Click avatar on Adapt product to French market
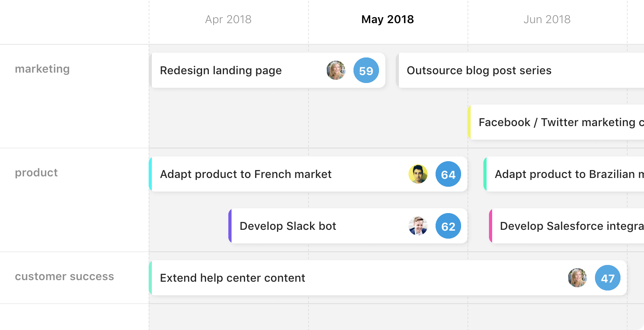 coord(418,174)
